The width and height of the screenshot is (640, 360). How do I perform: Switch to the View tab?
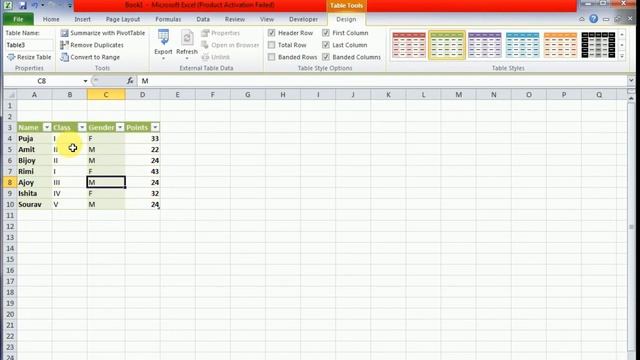(267, 19)
